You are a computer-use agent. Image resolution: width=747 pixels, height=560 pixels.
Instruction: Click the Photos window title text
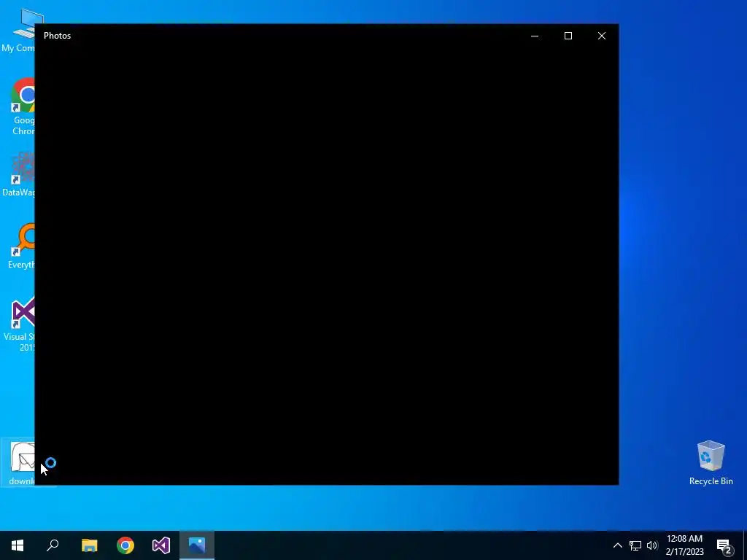tap(57, 36)
